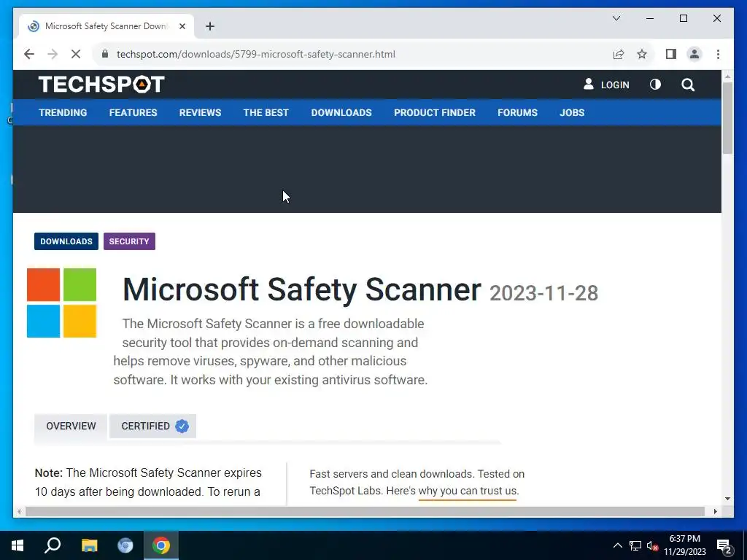Image resolution: width=747 pixels, height=560 pixels.
Task: Select the Microsoft Safety Scanner tab
Action: coord(107,26)
